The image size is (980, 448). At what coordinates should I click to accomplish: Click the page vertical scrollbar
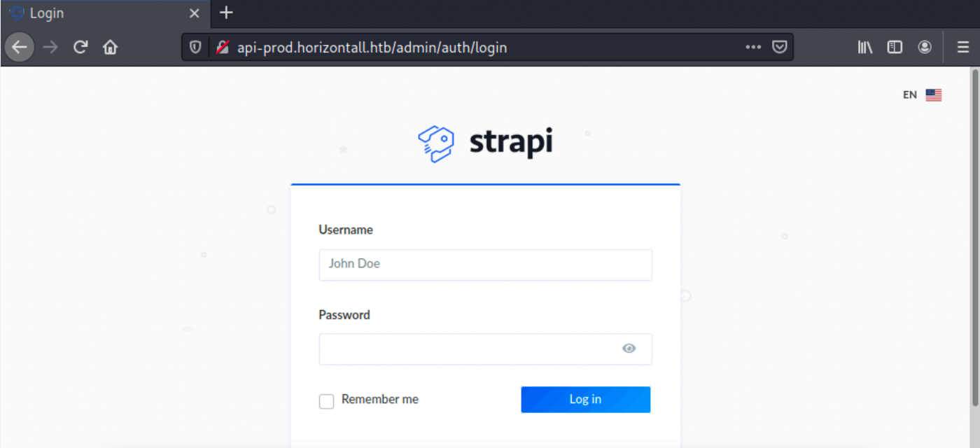pyautogui.click(x=974, y=237)
